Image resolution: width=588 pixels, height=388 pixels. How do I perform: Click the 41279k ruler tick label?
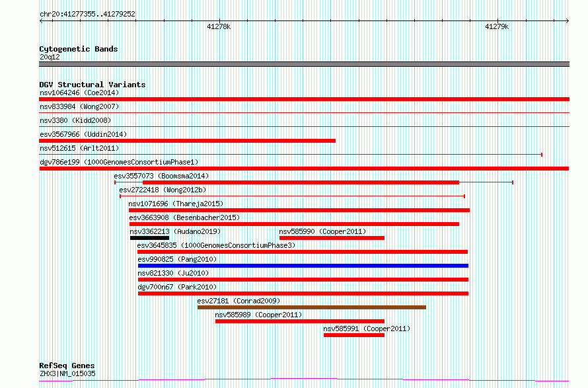[497, 26]
